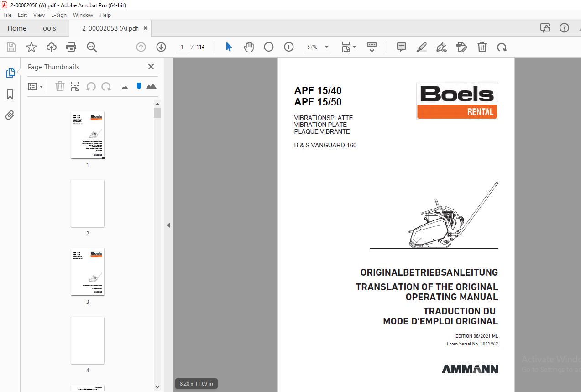Open find text with the magnifier icon
The width and height of the screenshot is (581, 392).
click(92, 47)
